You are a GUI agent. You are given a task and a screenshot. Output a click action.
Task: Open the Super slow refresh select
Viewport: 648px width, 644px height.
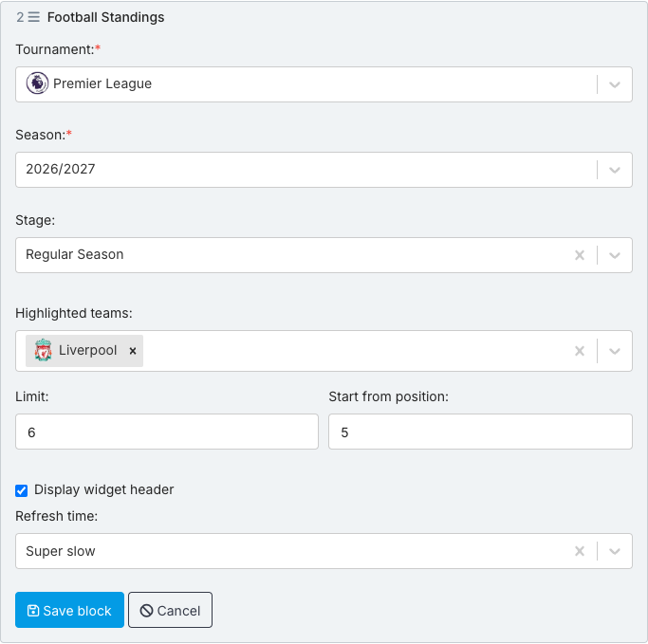(324, 551)
